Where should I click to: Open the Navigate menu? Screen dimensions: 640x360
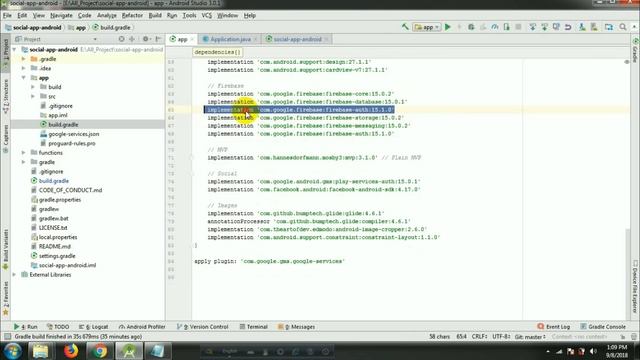tap(61, 16)
